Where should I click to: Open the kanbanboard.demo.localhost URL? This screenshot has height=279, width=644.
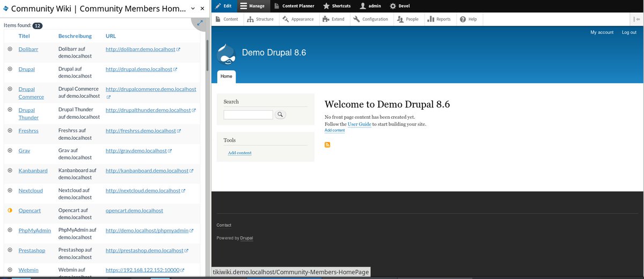147,170
